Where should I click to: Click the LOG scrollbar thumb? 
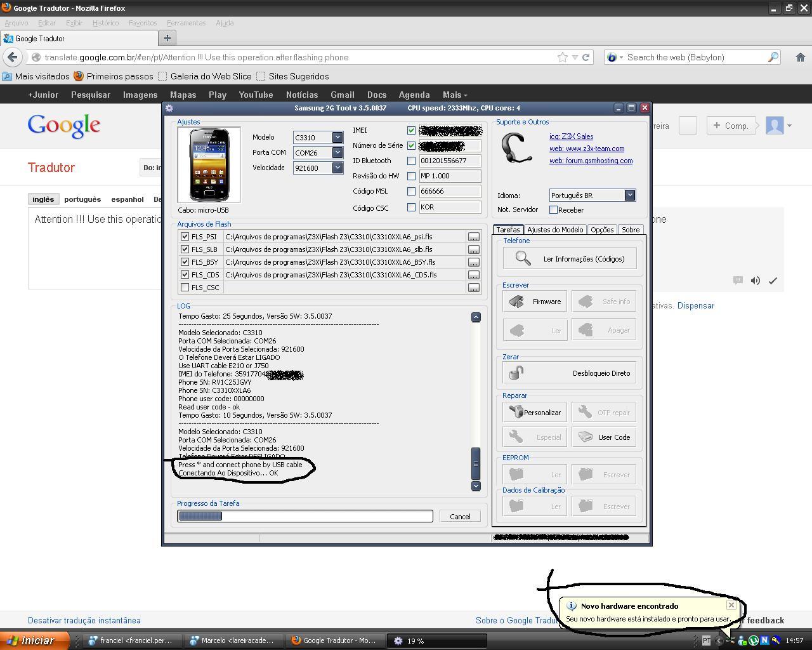pyautogui.click(x=476, y=462)
